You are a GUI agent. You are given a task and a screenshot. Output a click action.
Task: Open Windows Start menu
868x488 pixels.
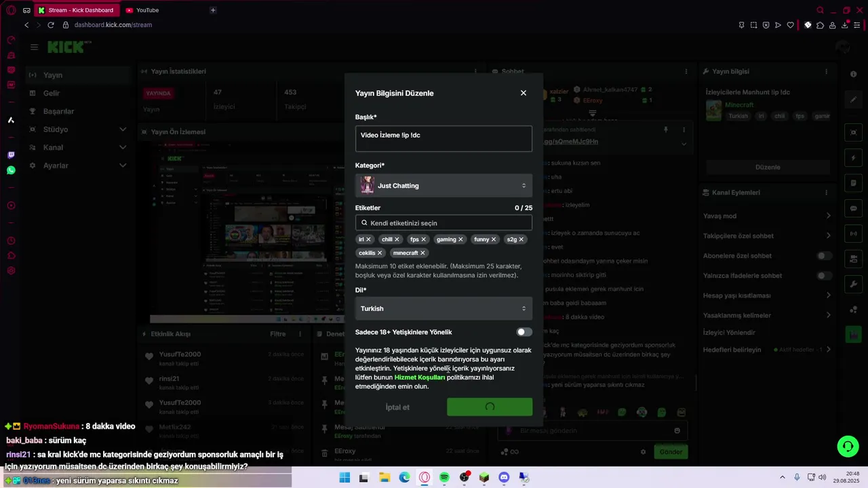click(x=344, y=478)
